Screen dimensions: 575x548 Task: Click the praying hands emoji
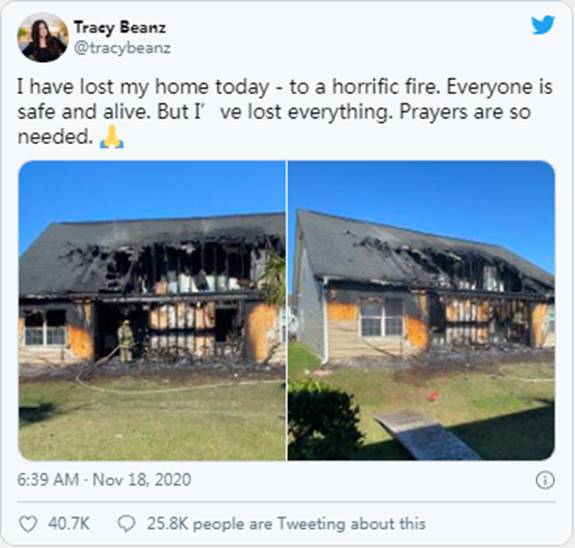pos(112,138)
